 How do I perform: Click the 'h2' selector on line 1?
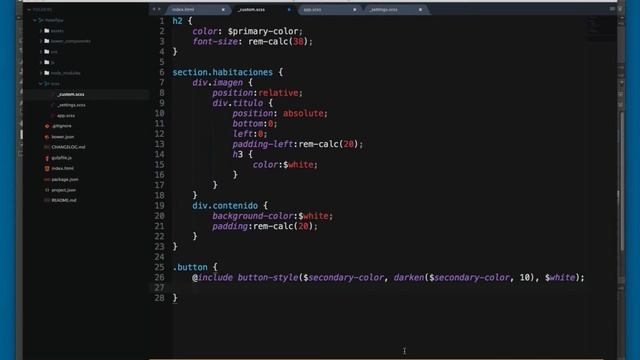(177, 21)
